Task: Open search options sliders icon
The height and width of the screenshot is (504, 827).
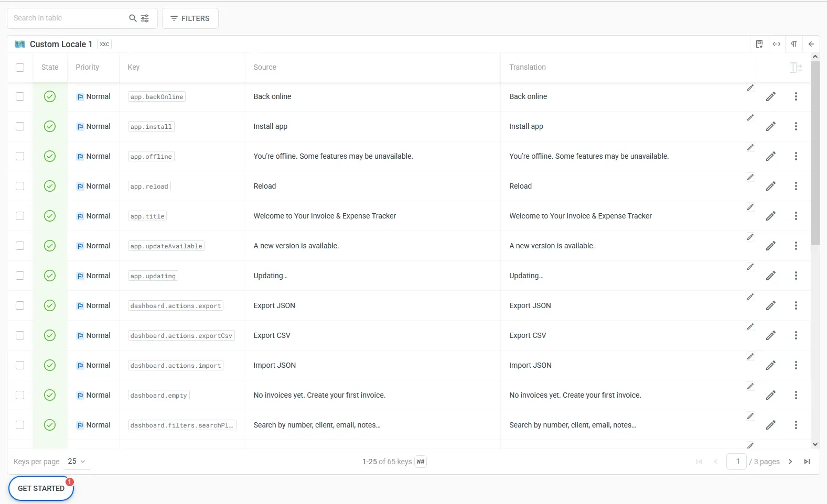Action: (145, 18)
